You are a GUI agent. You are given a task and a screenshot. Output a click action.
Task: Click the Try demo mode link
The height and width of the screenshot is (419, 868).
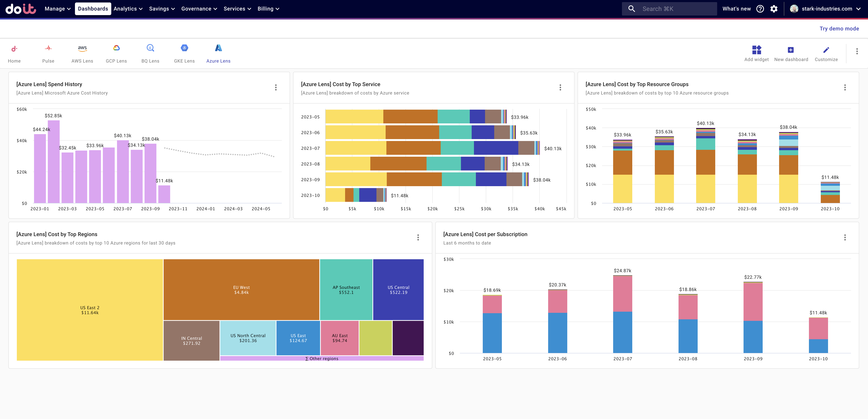coord(839,29)
